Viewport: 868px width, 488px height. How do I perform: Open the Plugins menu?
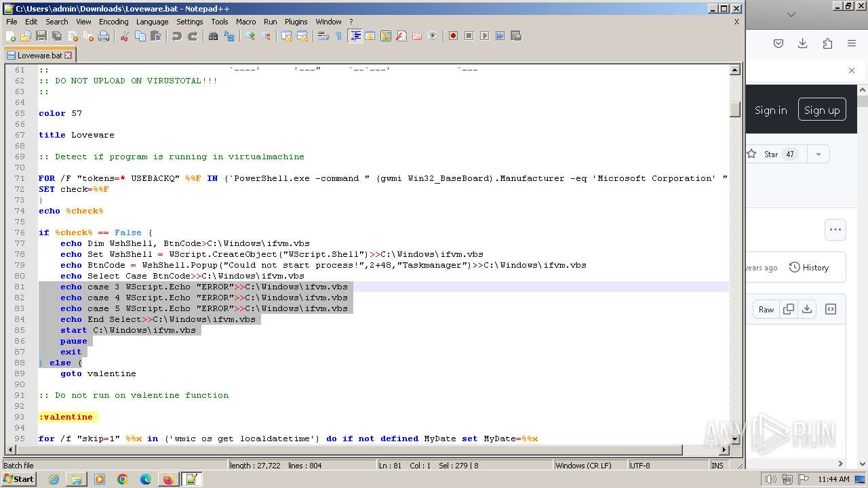tap(296, 22)
